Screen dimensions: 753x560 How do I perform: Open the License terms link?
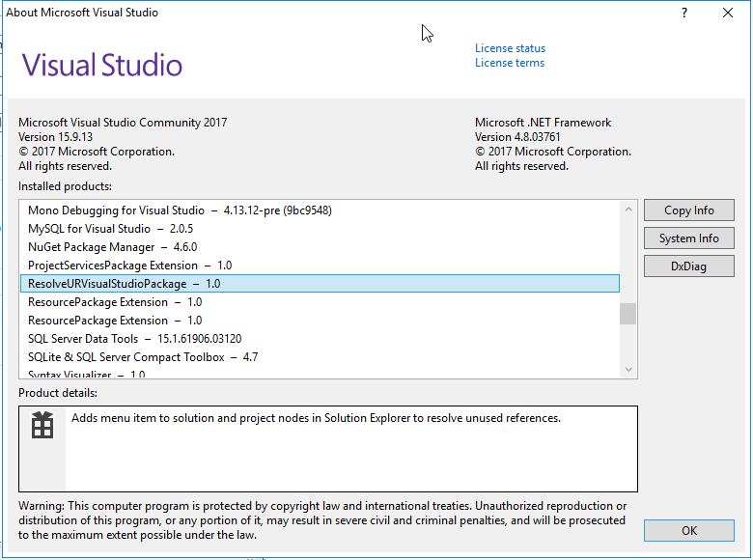point(509,63)
